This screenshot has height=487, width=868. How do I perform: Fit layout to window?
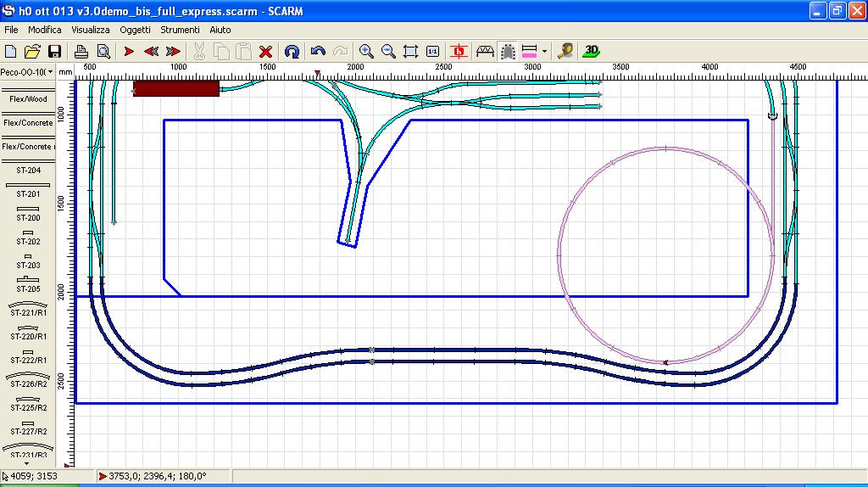click(x=410, y=52)
